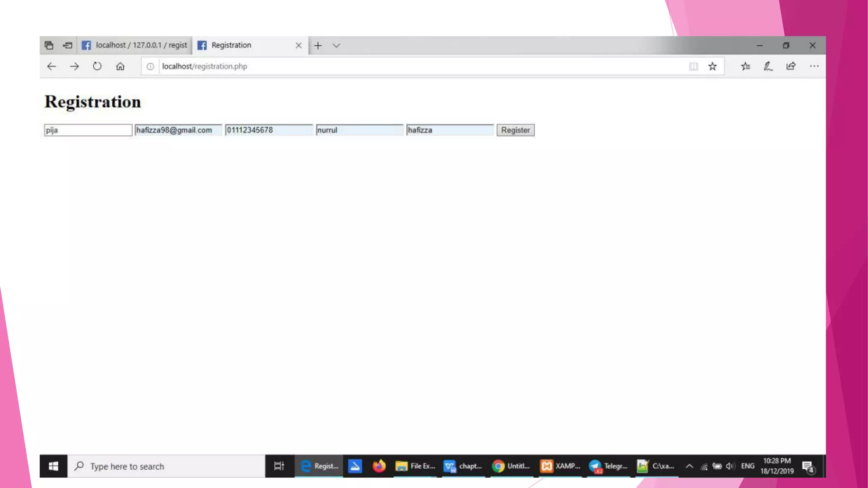Expand the tab preview chevron

point(336,45)
